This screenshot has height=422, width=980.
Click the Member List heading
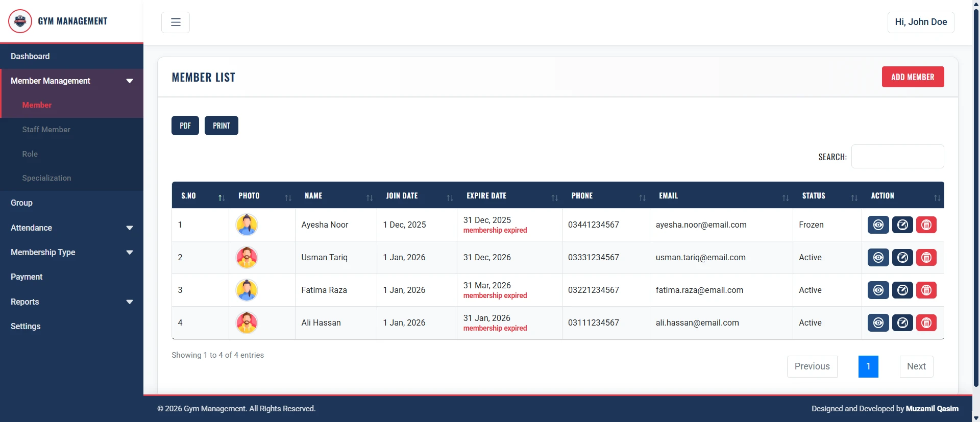[x=203, y=77]
